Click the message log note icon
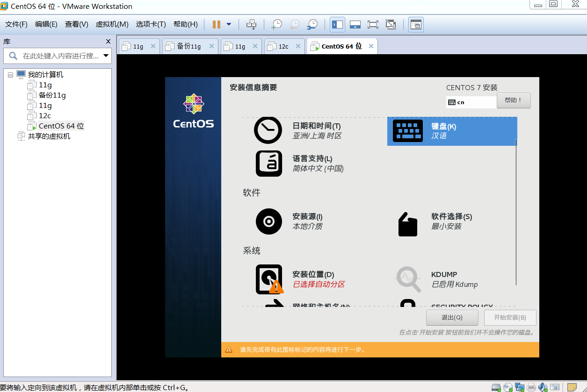This screenshot has width=587, height=392. pyautogui.click(x=572, y=387)
